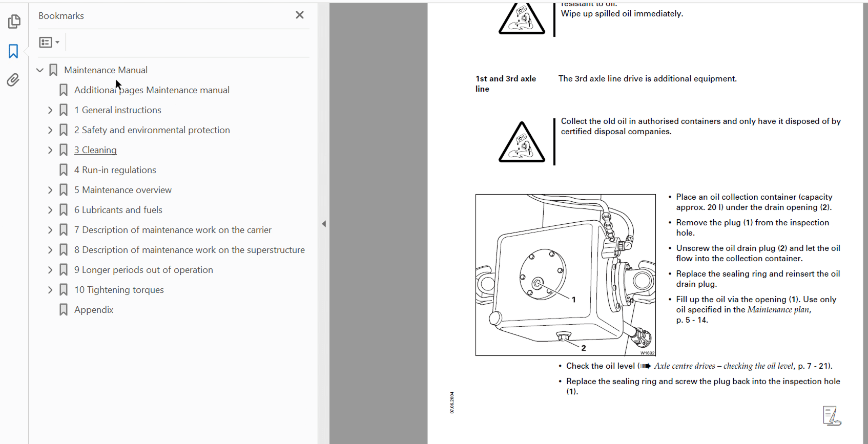Click bookmark icon beside 5 Maintenance overview

tap(64, 190)
